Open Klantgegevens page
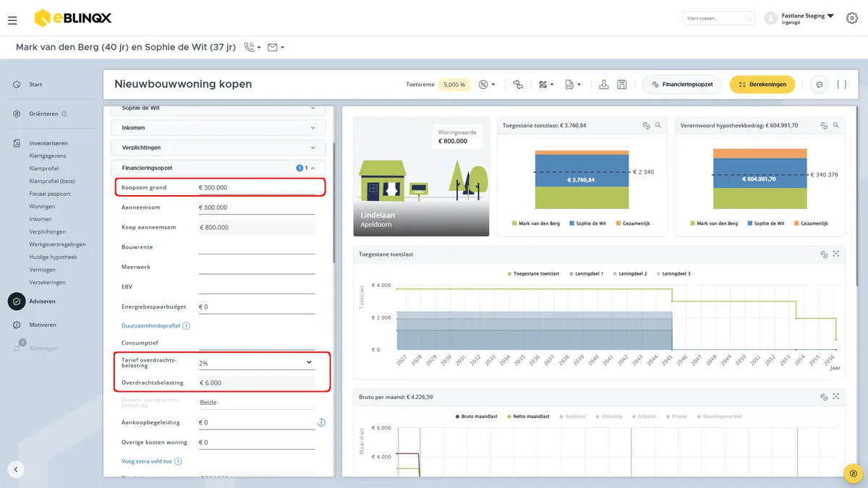Viewport: 868px width, 488px height. click(48, 155)
